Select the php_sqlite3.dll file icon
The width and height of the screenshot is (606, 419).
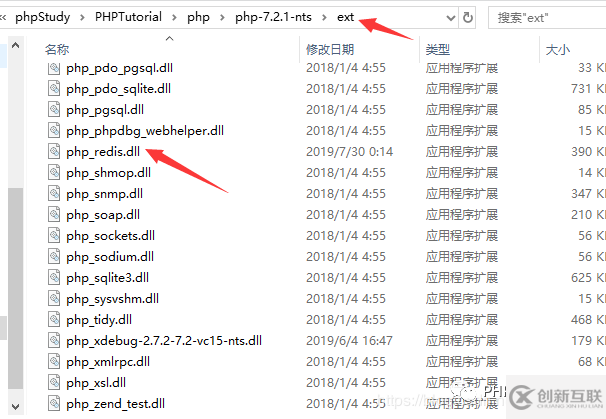[54, 278]
